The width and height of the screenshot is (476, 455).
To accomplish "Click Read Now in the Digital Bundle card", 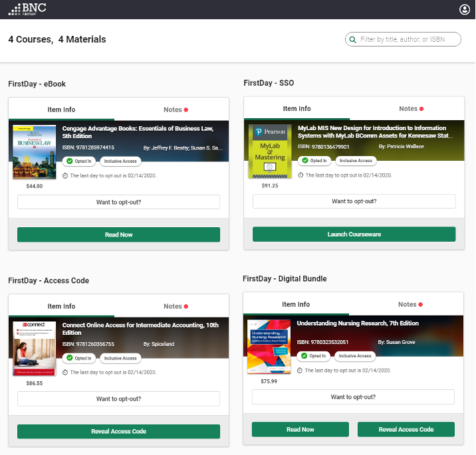I will 300,430.
